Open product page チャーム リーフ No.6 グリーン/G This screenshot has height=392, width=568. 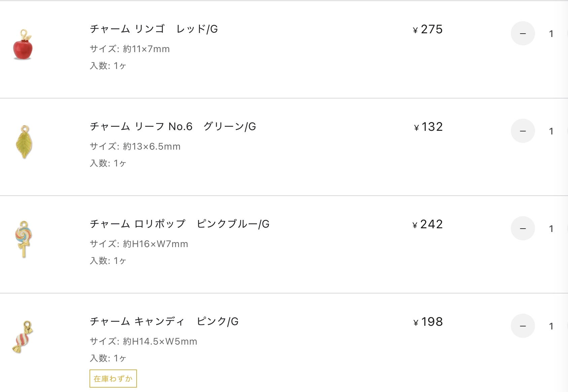tap(173, 126)
